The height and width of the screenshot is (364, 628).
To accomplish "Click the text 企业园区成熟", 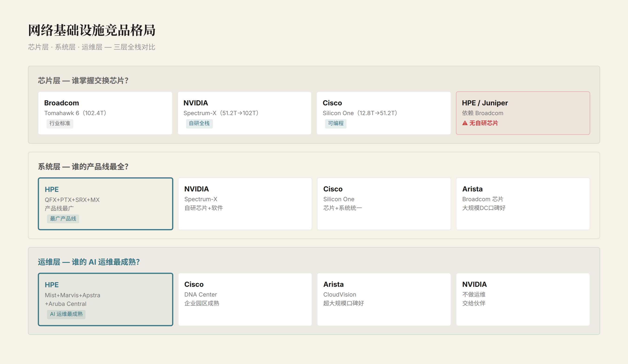I will coord(202,303).
